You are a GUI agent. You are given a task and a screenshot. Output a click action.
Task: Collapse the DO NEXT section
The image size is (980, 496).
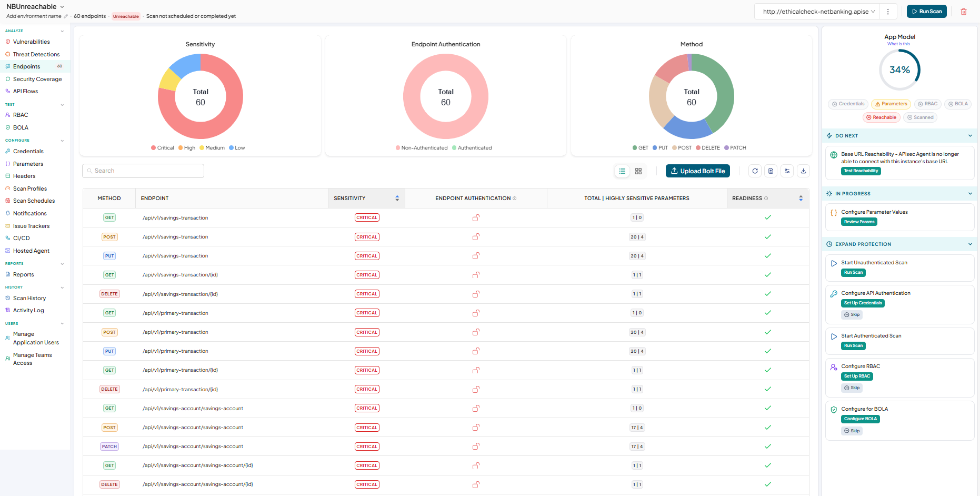click(970, 136)
